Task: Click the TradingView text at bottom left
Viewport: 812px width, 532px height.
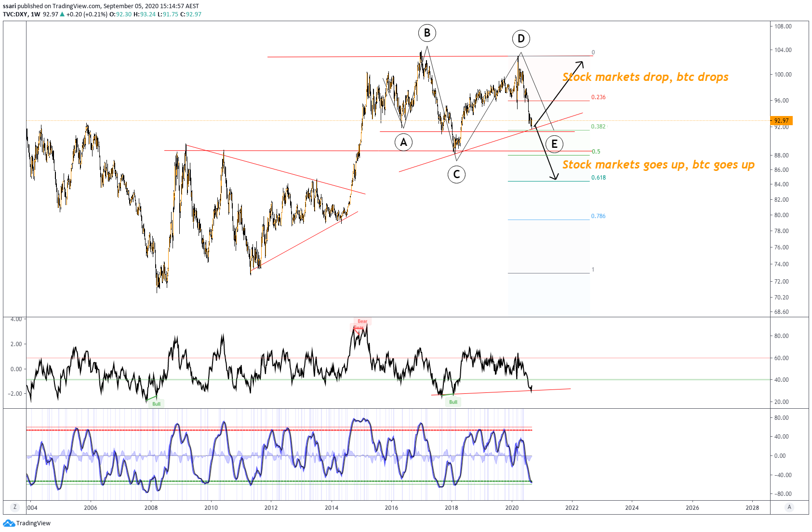Action: tap(33, 523)
